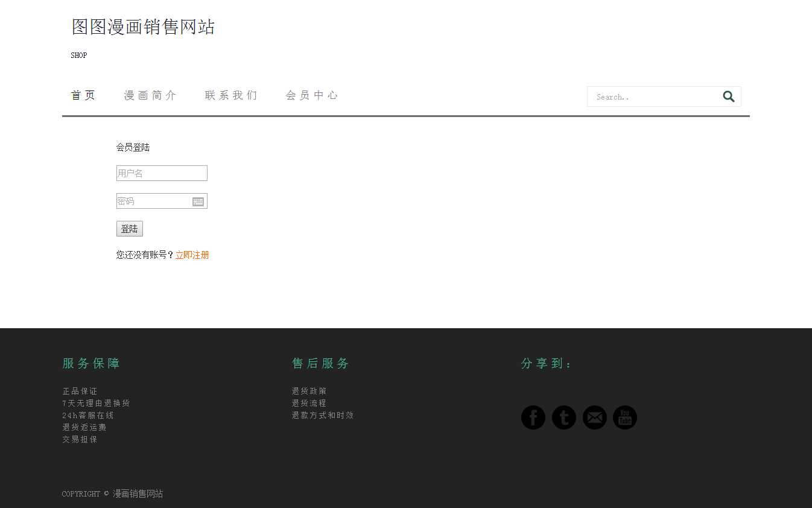
Task: Open the 正品保证 footer link
Action: (80, 391)
